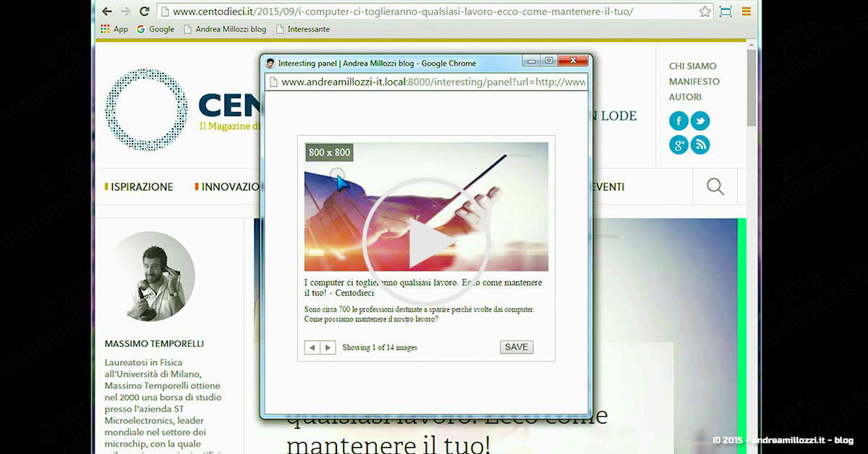Click the site search magnifier icon
This screenshot has height=454, width=868.
coord(715,187)
